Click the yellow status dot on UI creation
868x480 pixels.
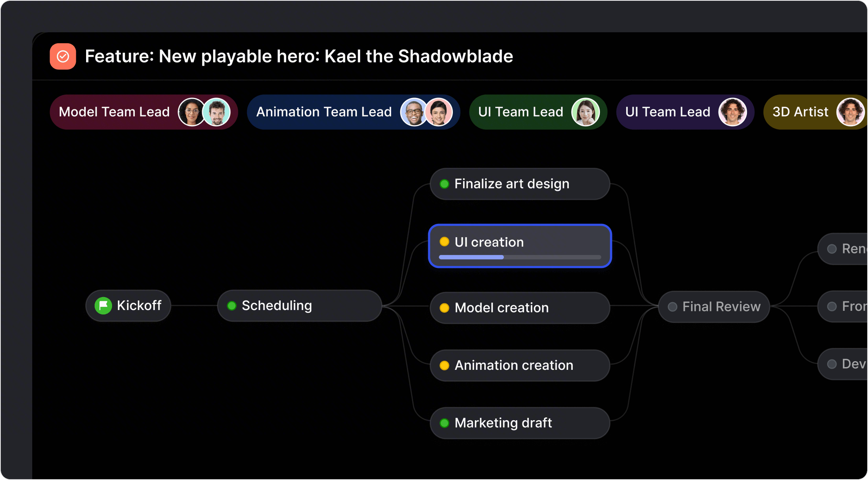(x=445, y=242)
